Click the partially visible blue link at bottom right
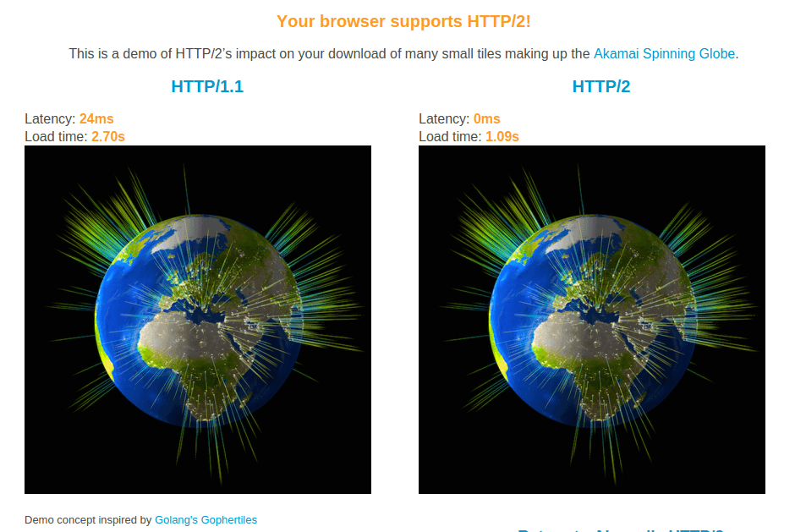Viewport: 806px width, 532px height. click(620, 529)
